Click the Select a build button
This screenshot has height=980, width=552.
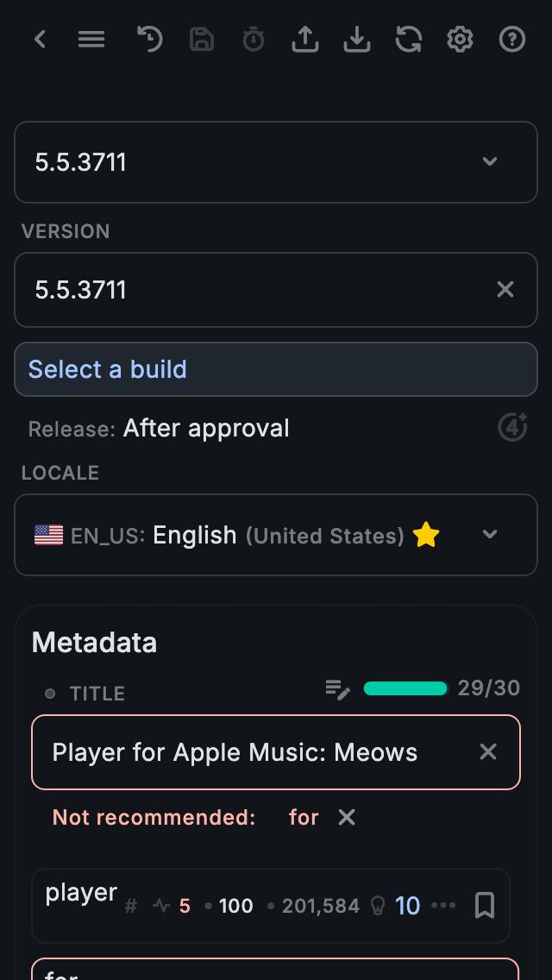pos(276,369)
